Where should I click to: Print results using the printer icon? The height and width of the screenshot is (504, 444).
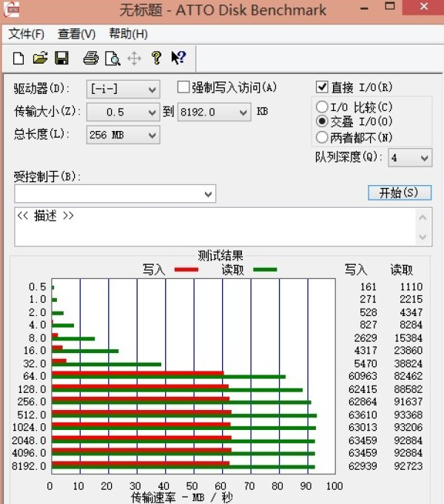coord(91,58)
